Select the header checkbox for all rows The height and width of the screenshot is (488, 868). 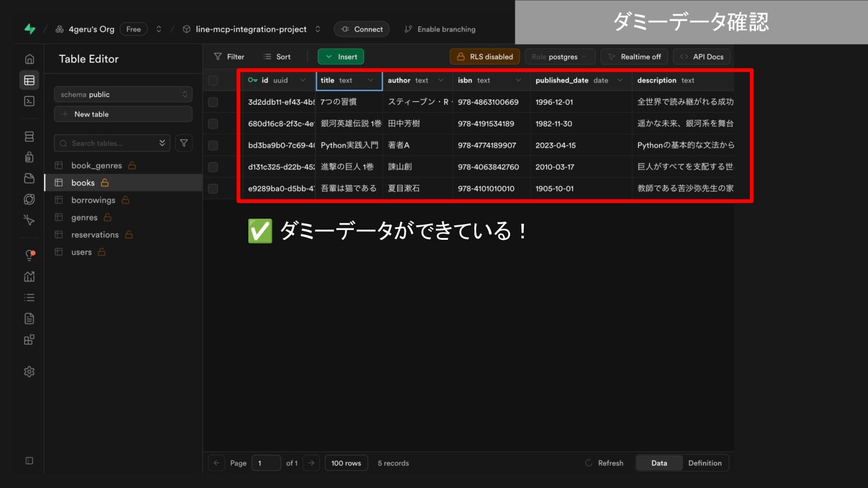[213, 80]
